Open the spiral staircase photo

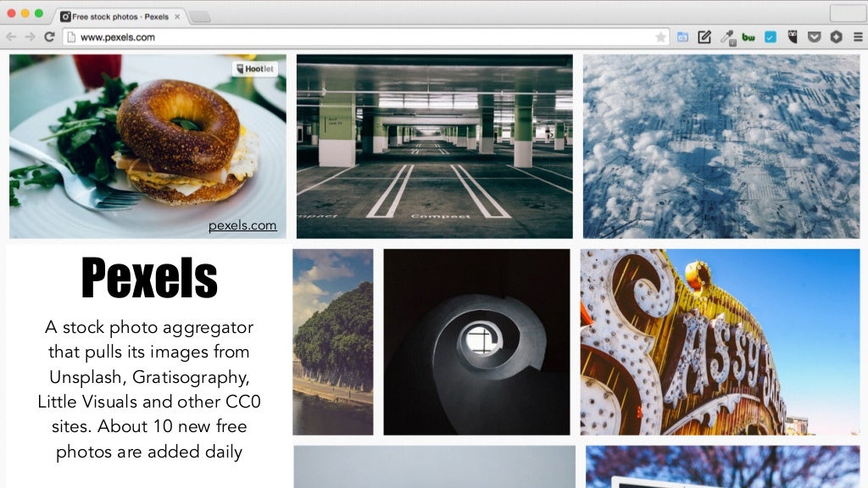pos(476,342)
